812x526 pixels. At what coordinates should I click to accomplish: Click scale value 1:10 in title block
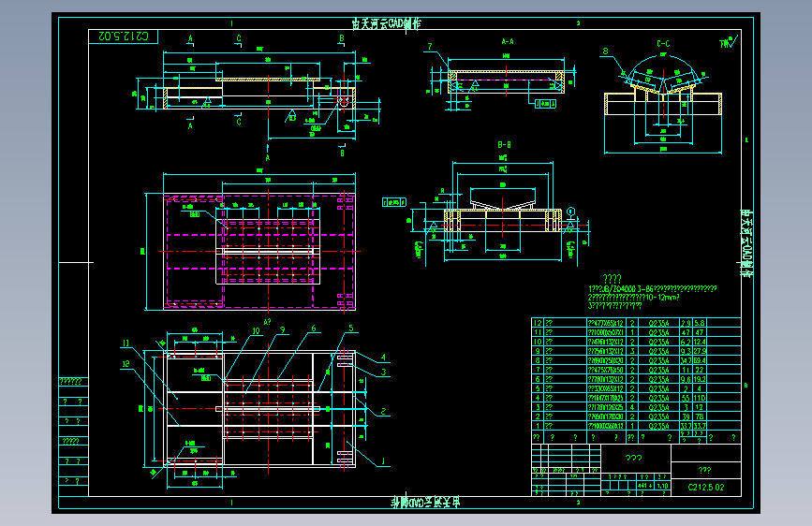tap(662, 486)
